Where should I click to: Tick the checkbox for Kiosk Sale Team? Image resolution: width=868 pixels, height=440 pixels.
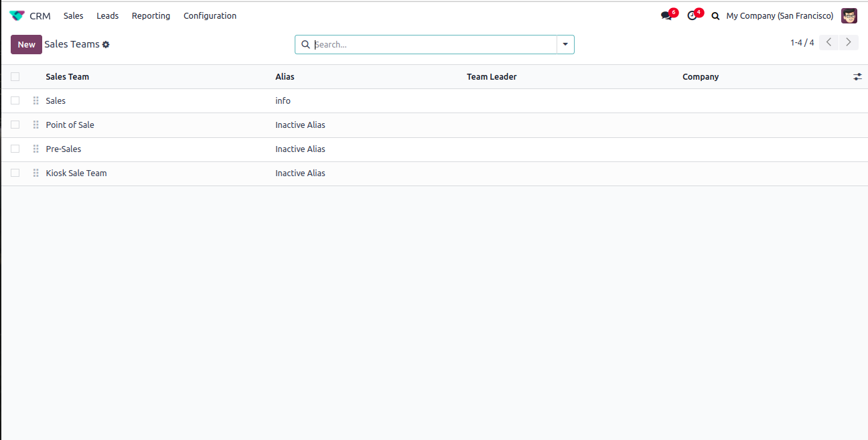[x=15, y=173]
